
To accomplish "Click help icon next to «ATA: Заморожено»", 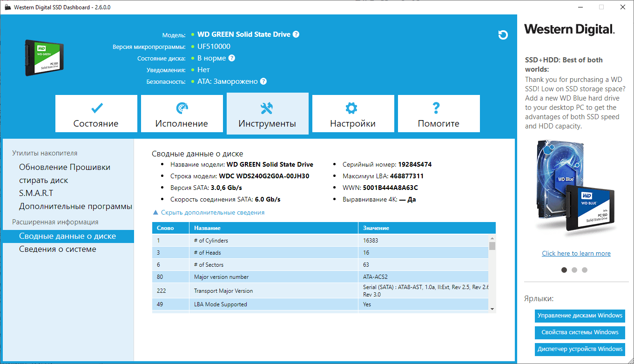I will click(x=263, y=81).
